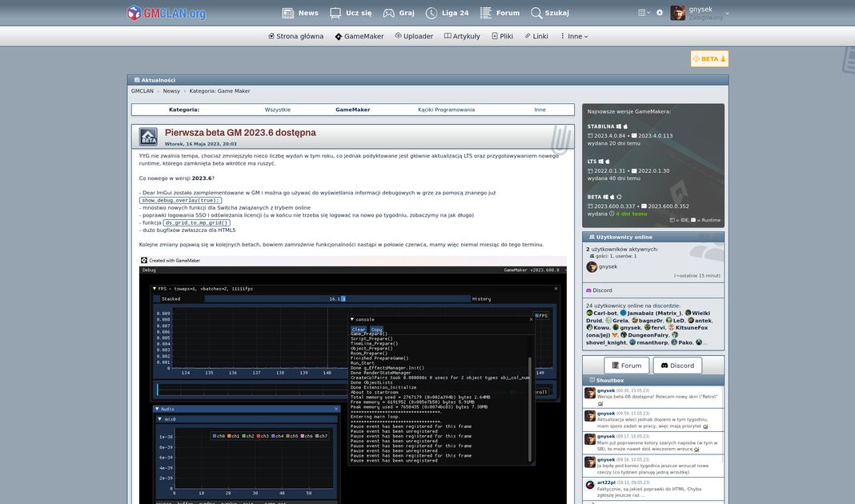855x504 pixels.
Task: Open the settings gear in the header
Action: pos(660,13)
